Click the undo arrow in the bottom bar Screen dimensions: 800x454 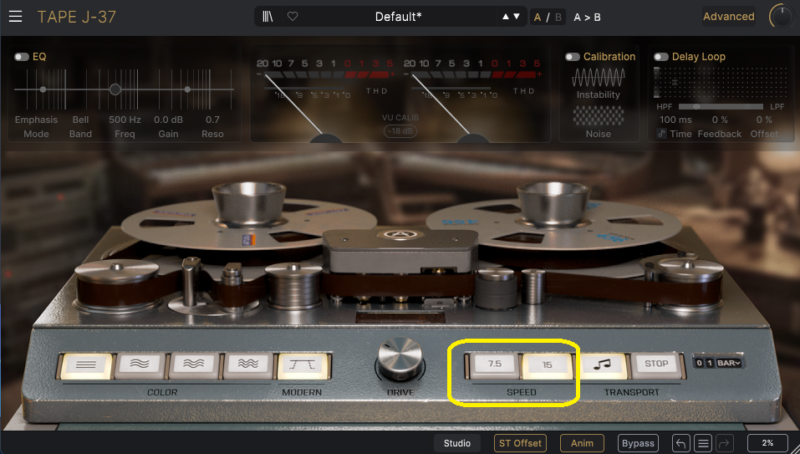point(681,443)
